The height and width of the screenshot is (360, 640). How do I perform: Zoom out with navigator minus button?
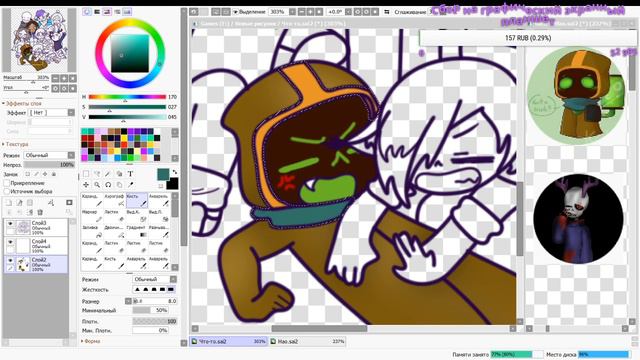coord(55,78)
